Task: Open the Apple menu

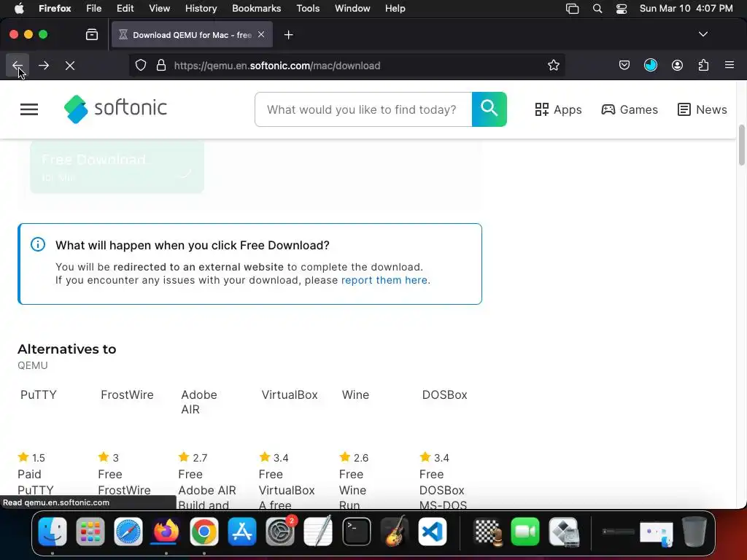Action: [x=18, y=8]
